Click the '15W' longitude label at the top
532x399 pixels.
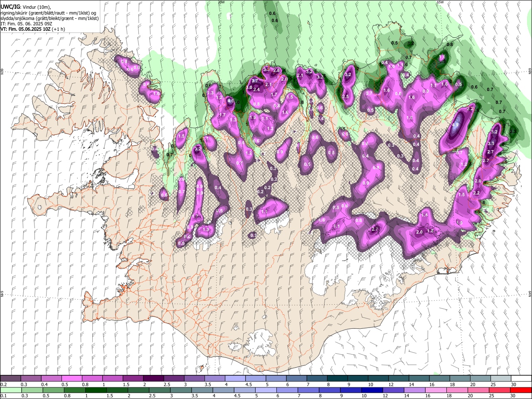[x=440, y=2]
